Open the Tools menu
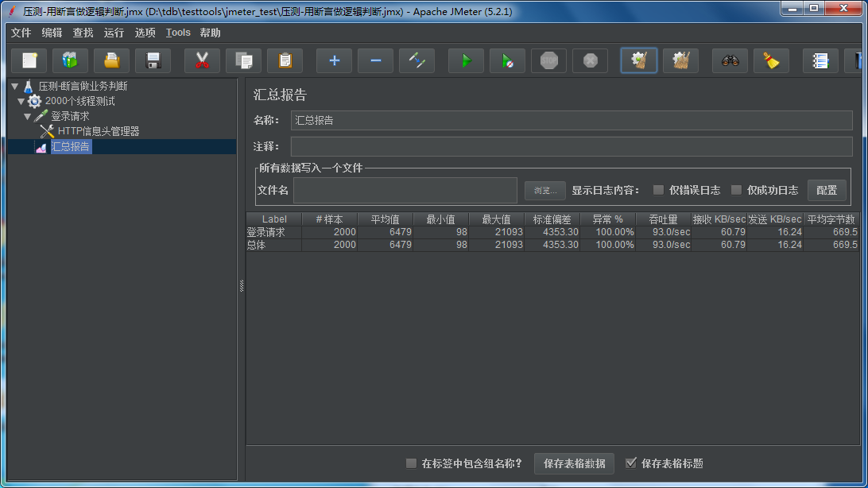868x488 pixels. (178, 33)
